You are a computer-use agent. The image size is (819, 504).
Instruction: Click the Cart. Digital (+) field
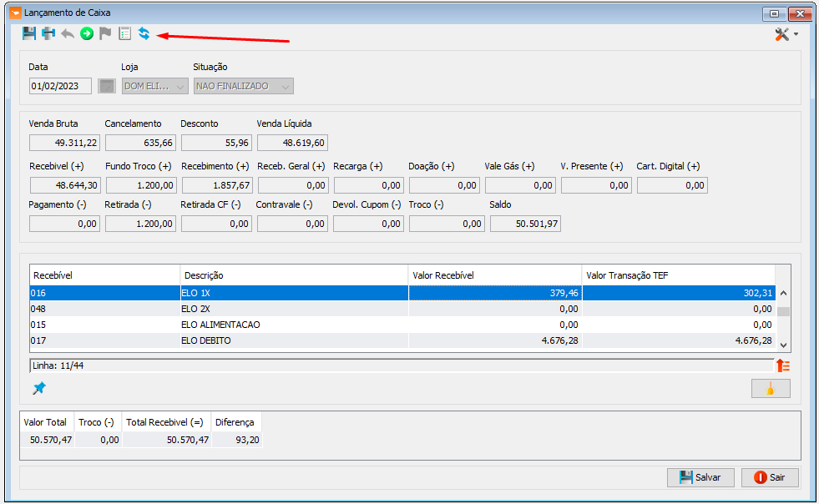(672, 185)
